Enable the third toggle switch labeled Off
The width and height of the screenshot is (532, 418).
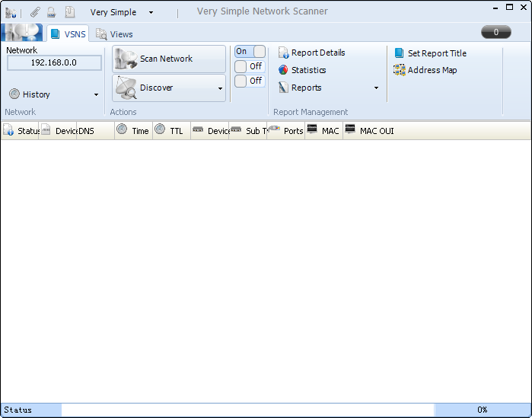[250, 81]
